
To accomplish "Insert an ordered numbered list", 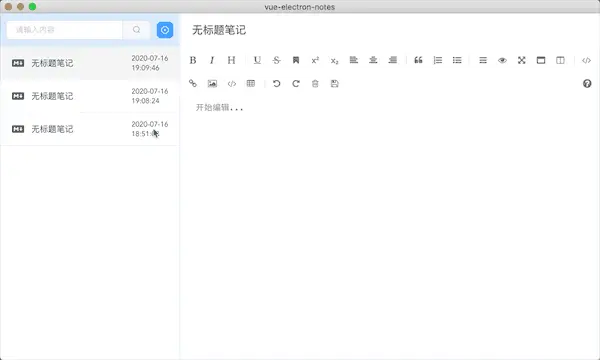I will click(438, 60).
